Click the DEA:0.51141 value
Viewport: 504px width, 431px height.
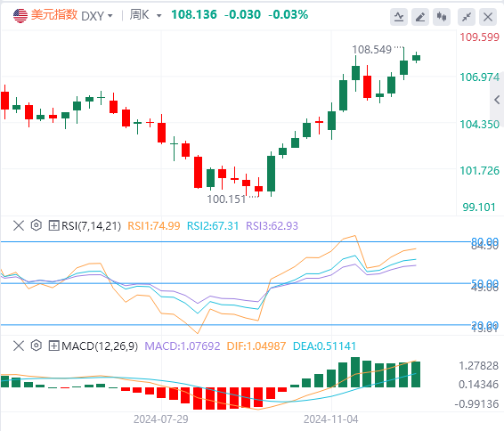tap(324, 346)
